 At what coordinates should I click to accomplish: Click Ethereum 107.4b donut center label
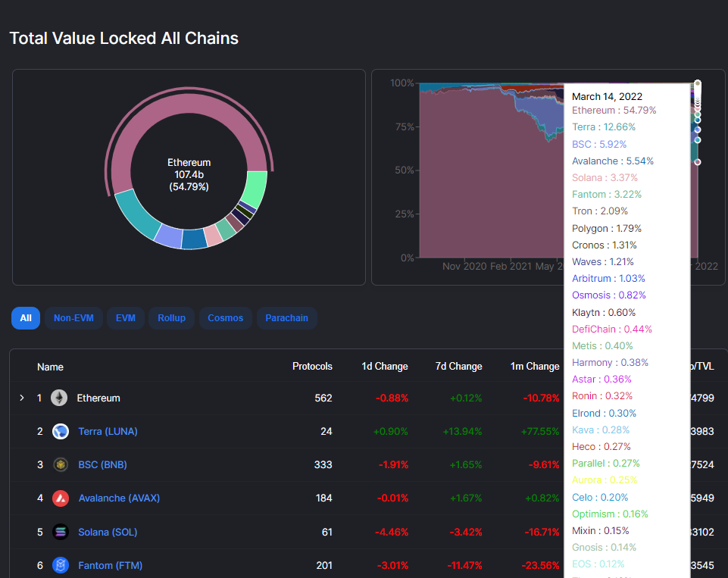189,174
